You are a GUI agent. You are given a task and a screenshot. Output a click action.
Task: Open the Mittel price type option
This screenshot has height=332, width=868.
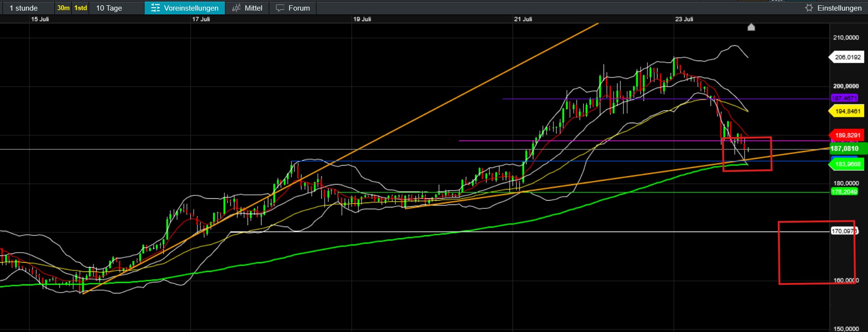pos(247,8)
